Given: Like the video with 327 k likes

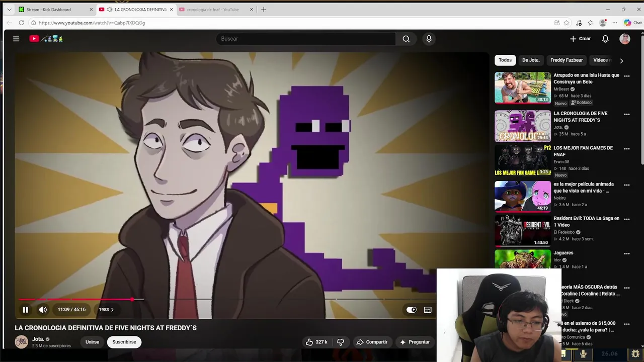Looking at the screenshot, I should pos(316,342).
